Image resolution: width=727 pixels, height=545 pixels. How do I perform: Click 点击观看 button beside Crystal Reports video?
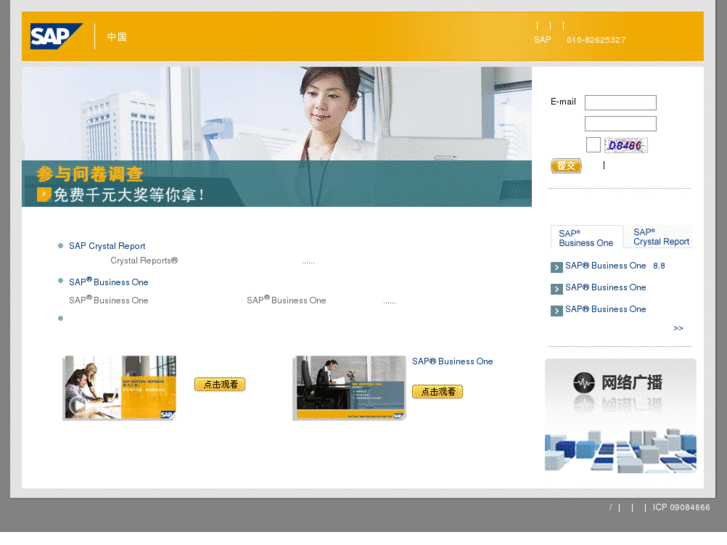tap(220, 384)
